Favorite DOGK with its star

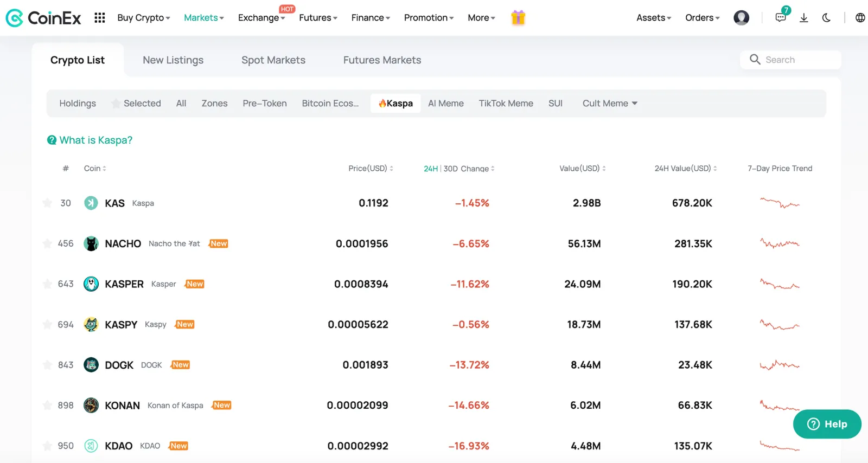(x=47, y=365)
